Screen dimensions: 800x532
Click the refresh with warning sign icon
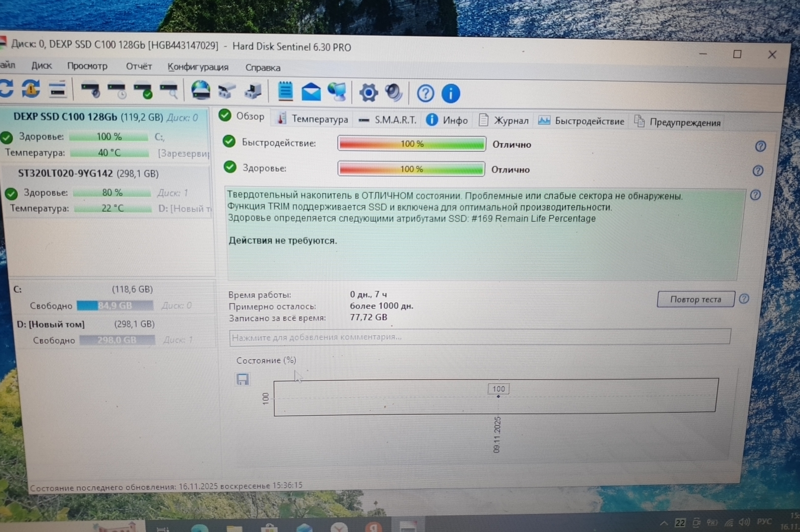pos(31,89)
